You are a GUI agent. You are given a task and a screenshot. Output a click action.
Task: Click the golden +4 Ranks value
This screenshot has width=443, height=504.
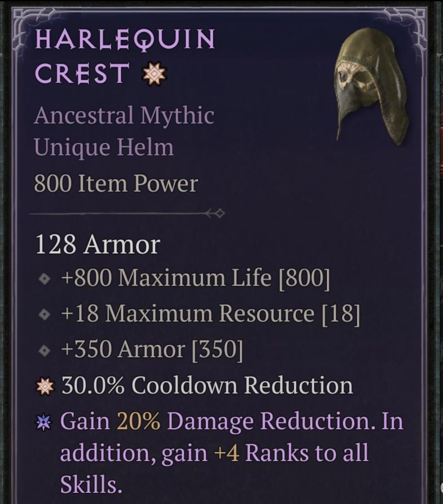pyautogui.click(x=227, y=453)
